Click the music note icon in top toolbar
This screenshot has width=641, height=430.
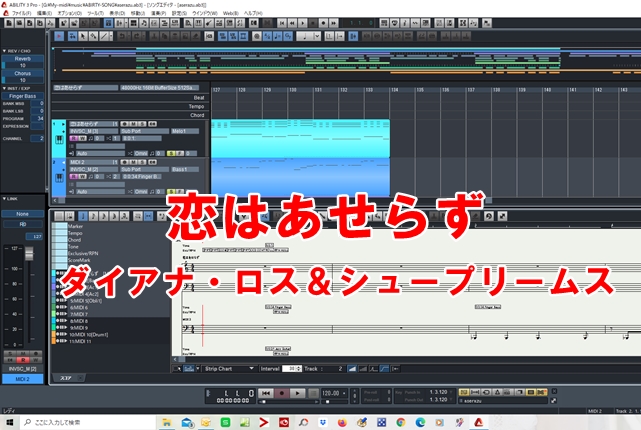click(144, 23)
